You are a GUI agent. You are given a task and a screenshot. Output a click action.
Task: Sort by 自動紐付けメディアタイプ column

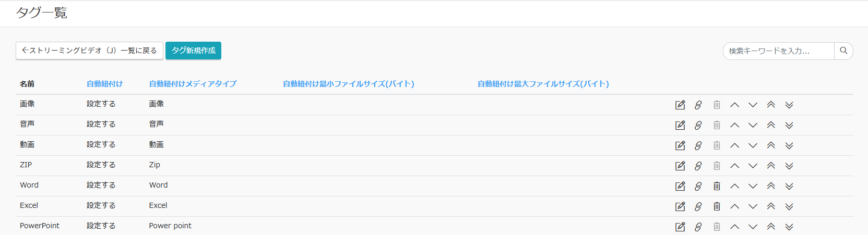(x=193, y=84)
